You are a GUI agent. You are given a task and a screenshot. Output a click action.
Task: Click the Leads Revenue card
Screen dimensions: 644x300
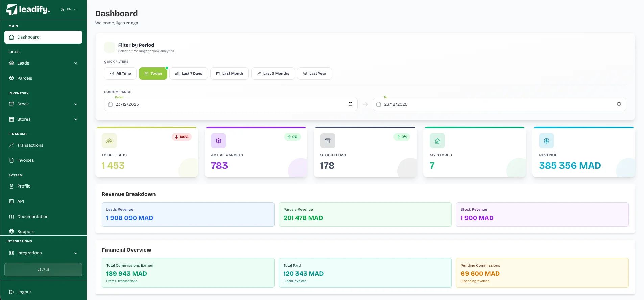point(188,215)
